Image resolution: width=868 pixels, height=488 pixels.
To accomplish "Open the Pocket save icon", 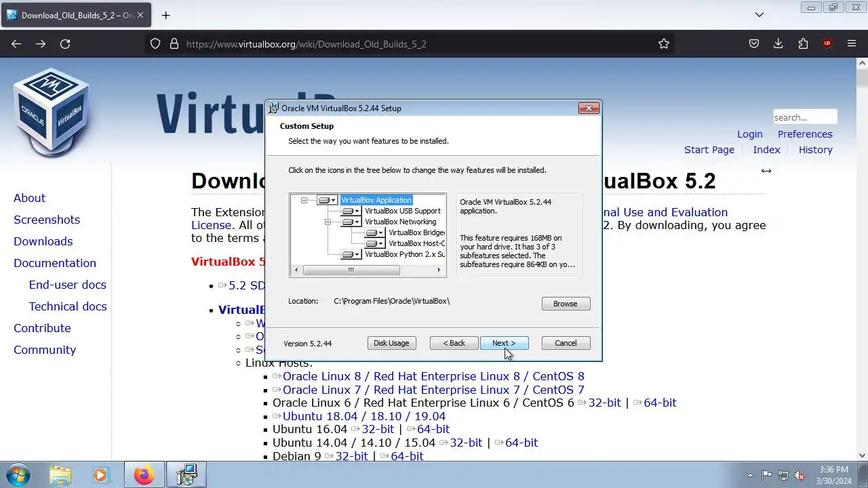I will click(x=754, y=44).
